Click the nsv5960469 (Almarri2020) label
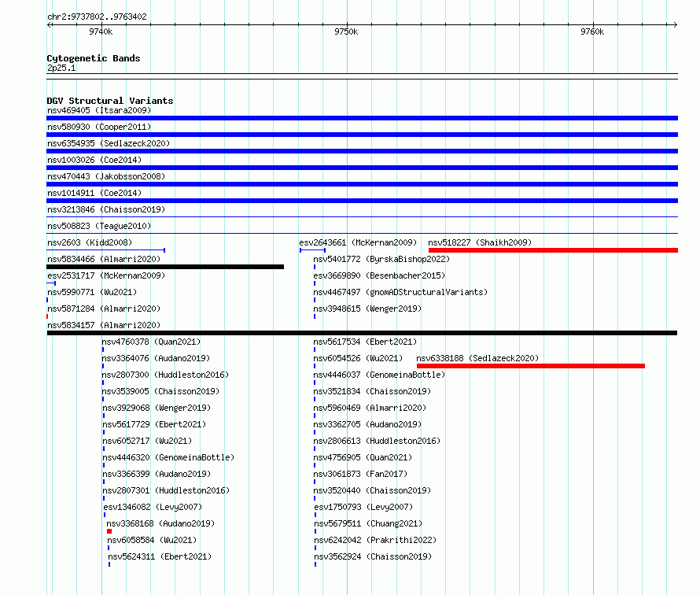This screenshot has height=595, width=700. pyautogui.click(x=370, y=408)
